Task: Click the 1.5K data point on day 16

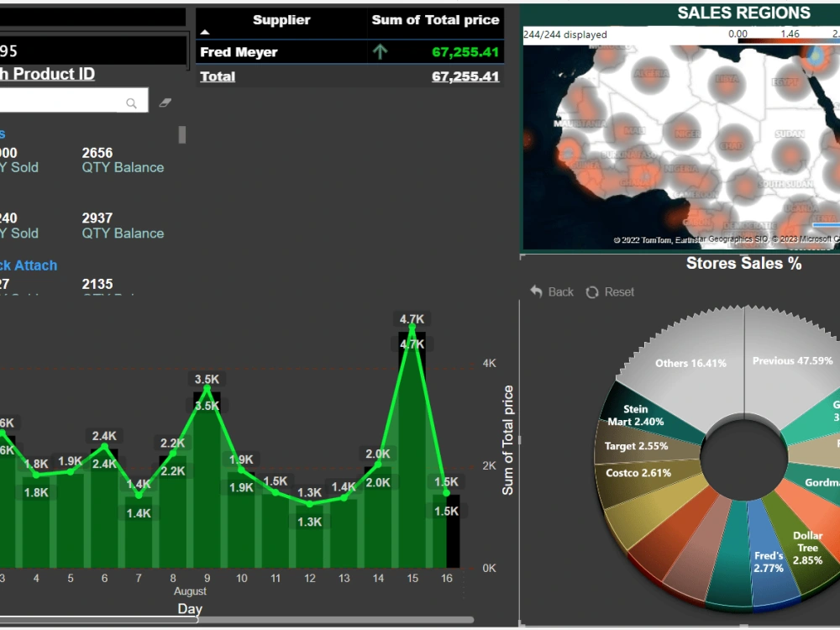Action: pyautogui.click(x=446, y=493)
